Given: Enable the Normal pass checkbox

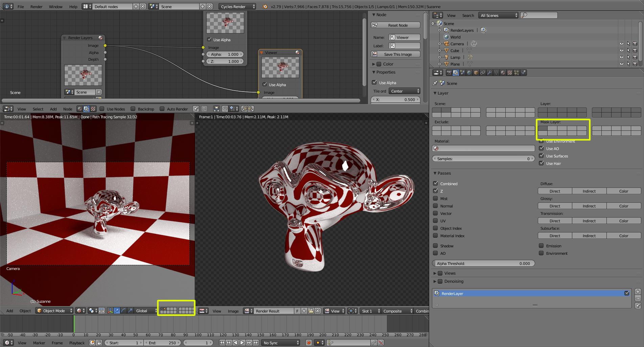Looking at the screenshot, I should 436,206.
